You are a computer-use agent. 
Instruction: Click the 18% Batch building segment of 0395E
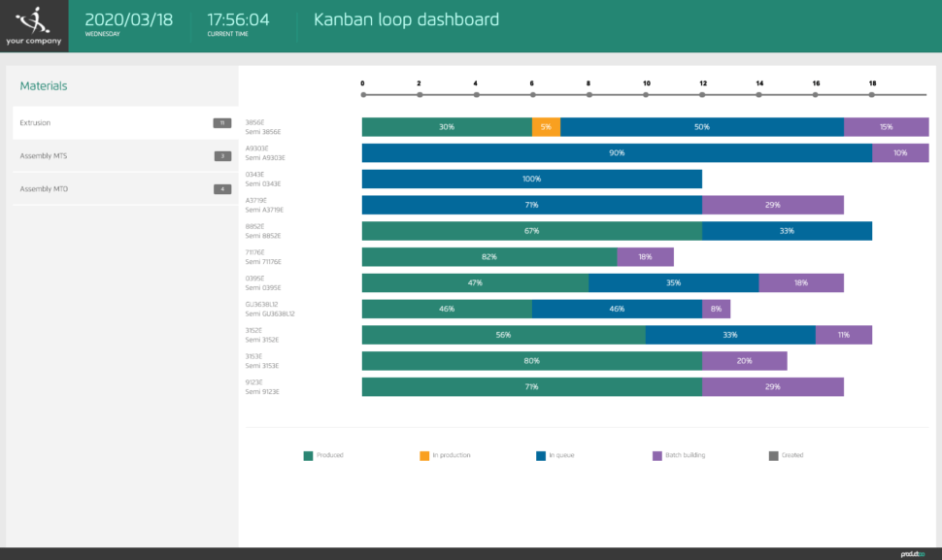801,282
